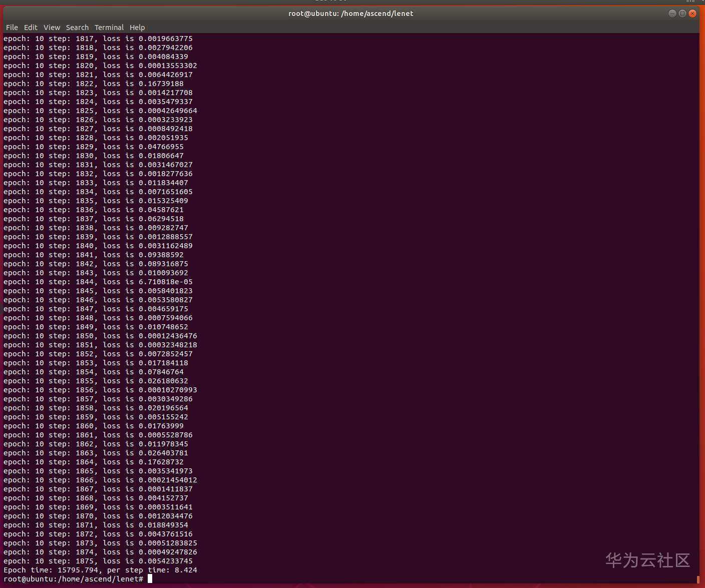Select loss value 0.09388592 at step 1841
The image size is (705, 588).
[161, 255]
